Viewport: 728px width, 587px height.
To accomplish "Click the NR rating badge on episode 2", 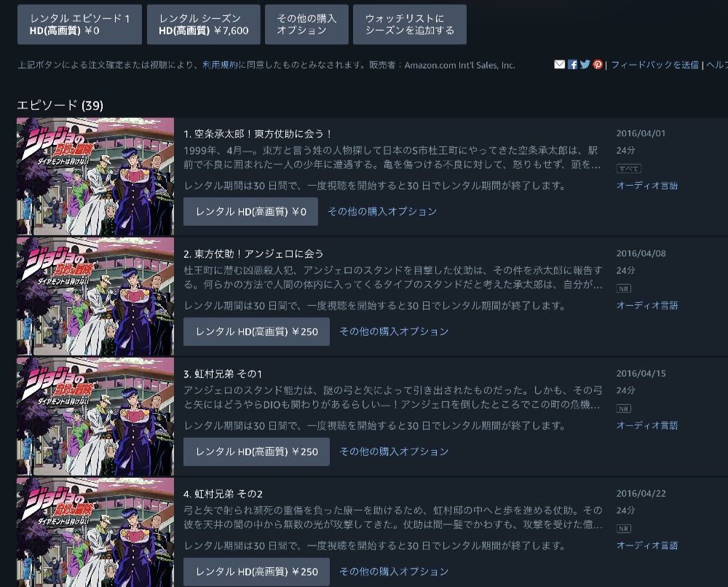I will [624, 289].
